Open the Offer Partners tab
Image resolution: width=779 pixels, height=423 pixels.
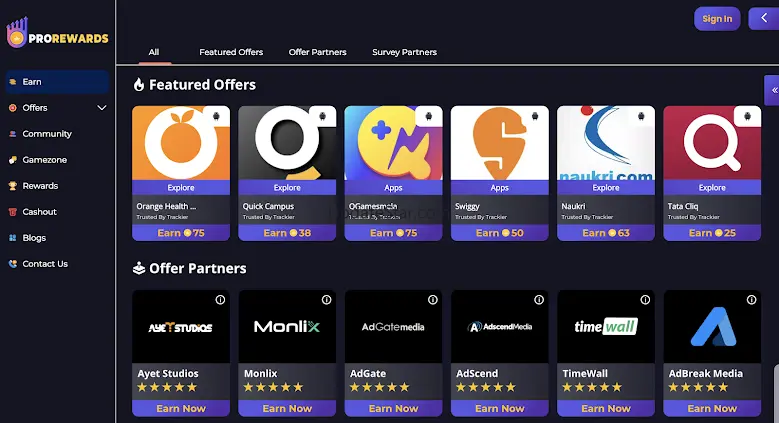point(317,52)
